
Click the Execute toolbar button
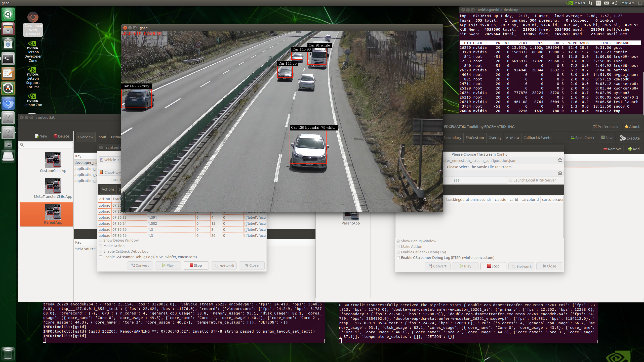coord(630,138)
